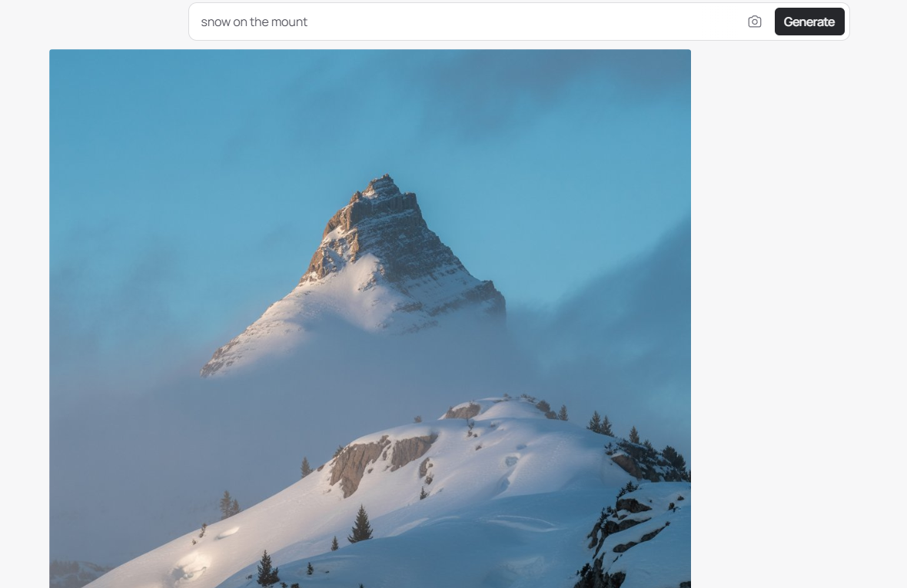Focus the prompt text field
The image size is (907, 588).
[469, 22]
